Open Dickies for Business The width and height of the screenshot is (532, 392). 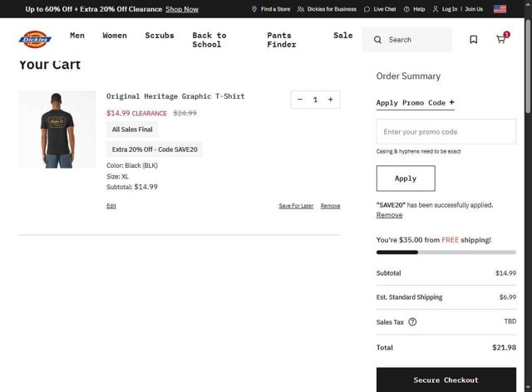click(327, 9)
